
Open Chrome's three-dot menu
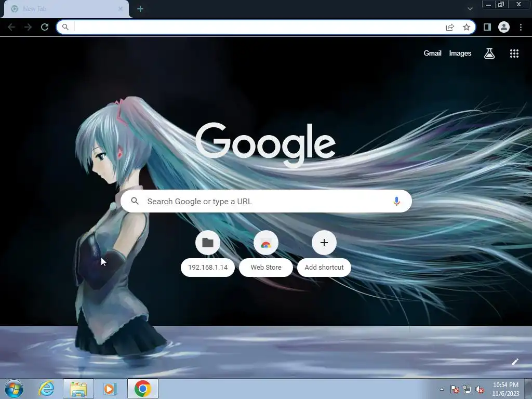click(521, 27)
